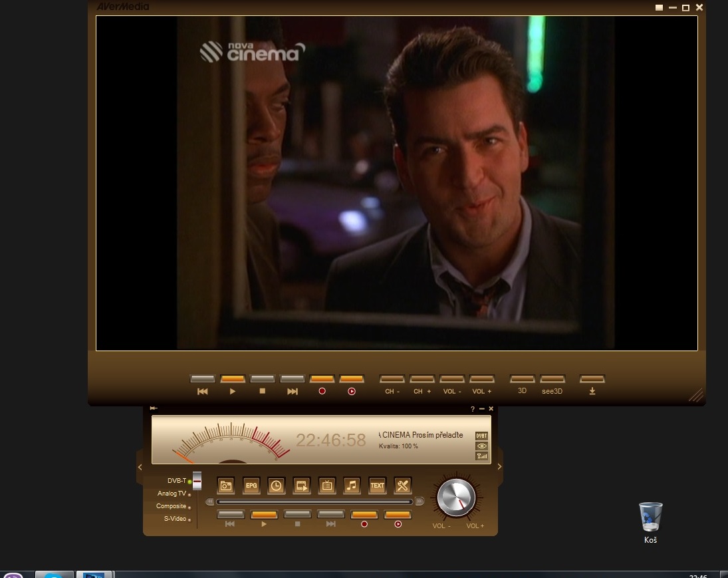Open the TV channel list icon
Image resolution: width=728 pixels, height=578 pixels.
[327, 486]
